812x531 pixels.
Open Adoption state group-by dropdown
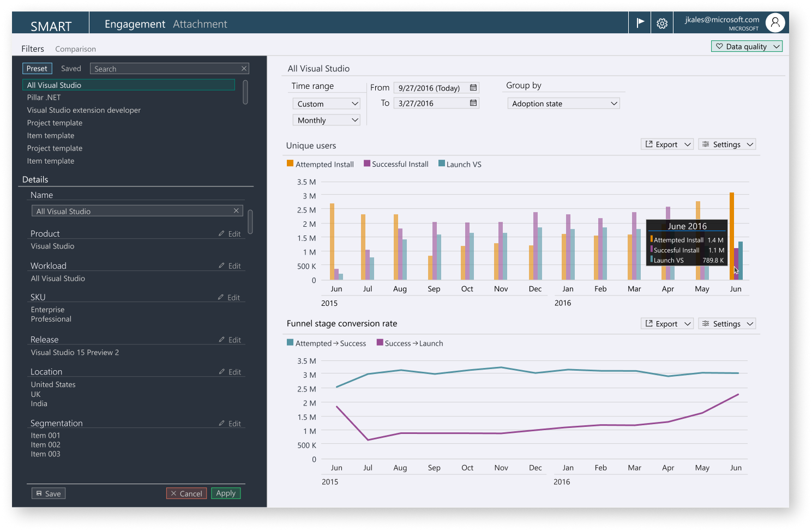564,104
